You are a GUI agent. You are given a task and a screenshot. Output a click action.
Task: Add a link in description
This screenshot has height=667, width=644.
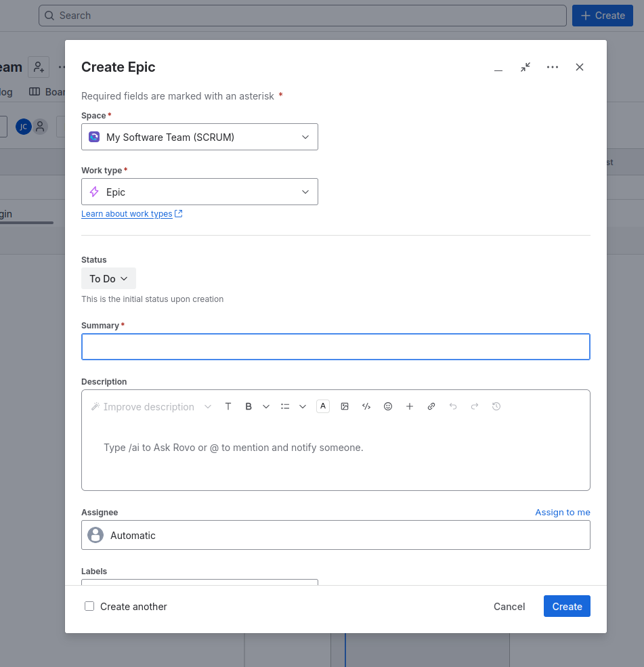click(431, 407)
